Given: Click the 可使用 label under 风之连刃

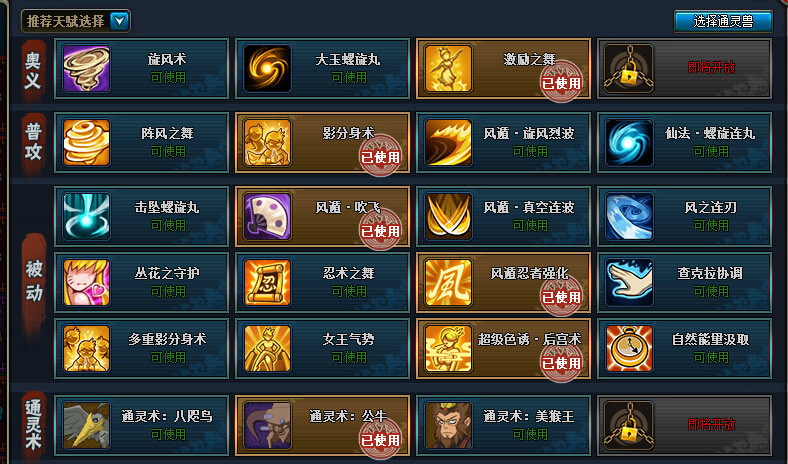Looking at the screenshot, I should click(x=711, y=225).
